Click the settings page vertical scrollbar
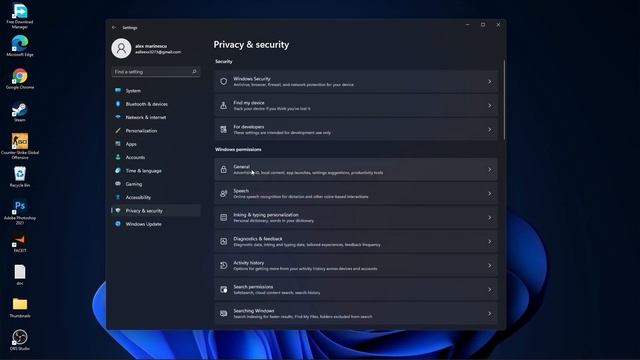This screenshot has width=640, height=360. point(504,100)
